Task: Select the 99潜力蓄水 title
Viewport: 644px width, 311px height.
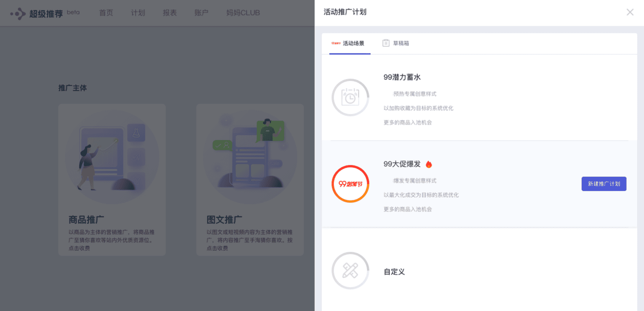Action: pyautogui.click(x=402, y=77)
